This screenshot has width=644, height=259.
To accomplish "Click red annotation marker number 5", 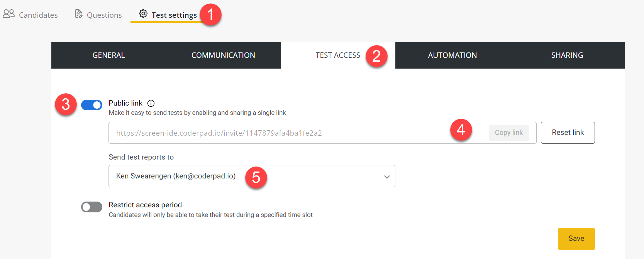I will pyautogui.click(x=256, y=178).
